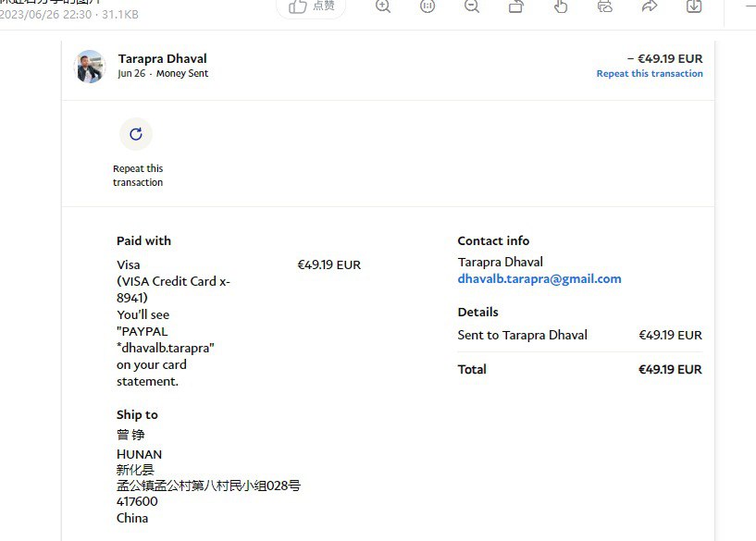Click the top-right Repeat this transaction link
This screenshot has width=756, height=541.
pyautogui.click(x=649, y=74)
